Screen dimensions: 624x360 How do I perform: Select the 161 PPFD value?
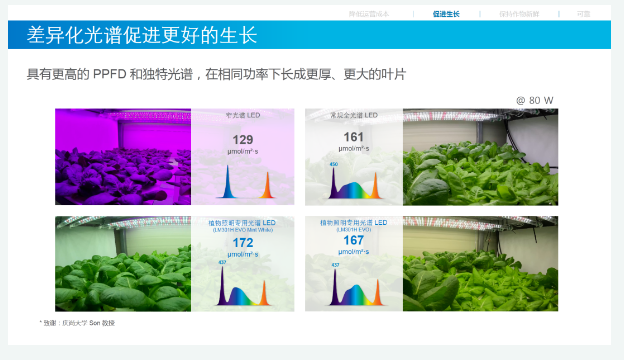click(x=353, y=137)
